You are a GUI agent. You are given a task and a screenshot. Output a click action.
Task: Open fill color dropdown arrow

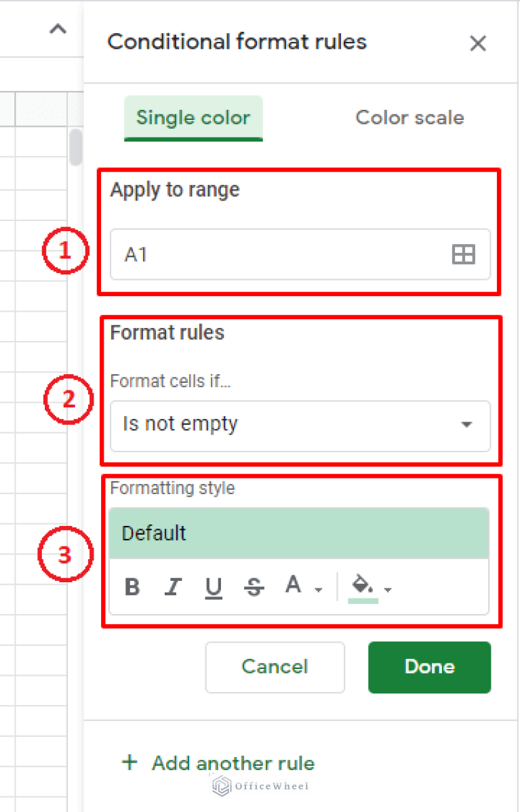click(x=388, y=590)
